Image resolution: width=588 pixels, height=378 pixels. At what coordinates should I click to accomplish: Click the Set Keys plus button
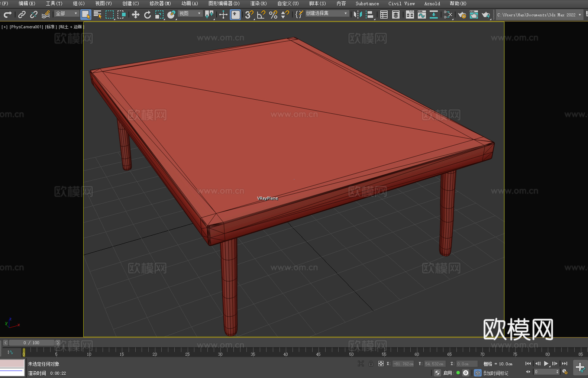tap(580, 368)
